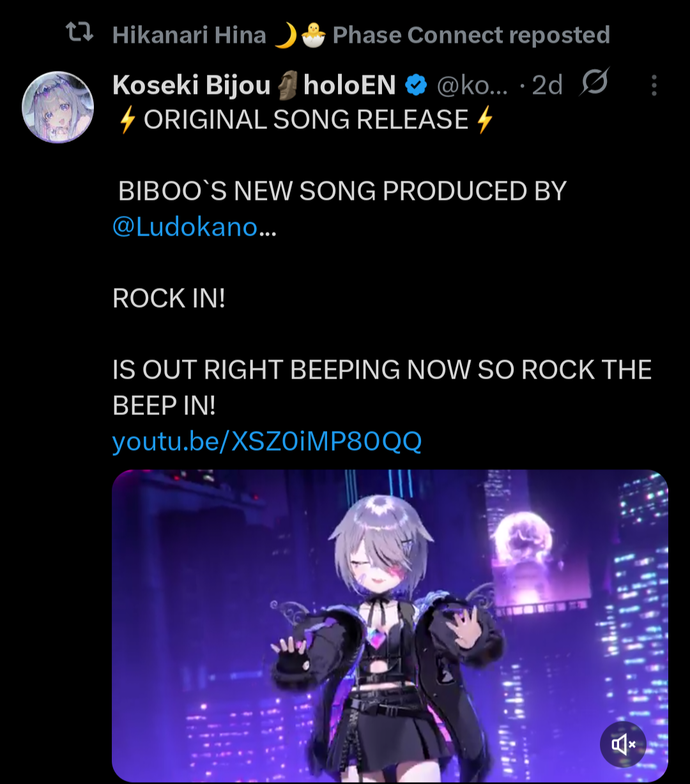The width and height of the screenshot is (690, 784).
Task: Tap the repost arrows icon above the post
Action: click(80, 33)
